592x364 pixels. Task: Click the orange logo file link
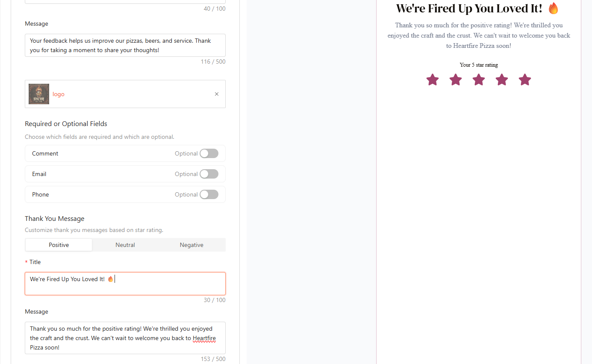[x=59, y=94]
